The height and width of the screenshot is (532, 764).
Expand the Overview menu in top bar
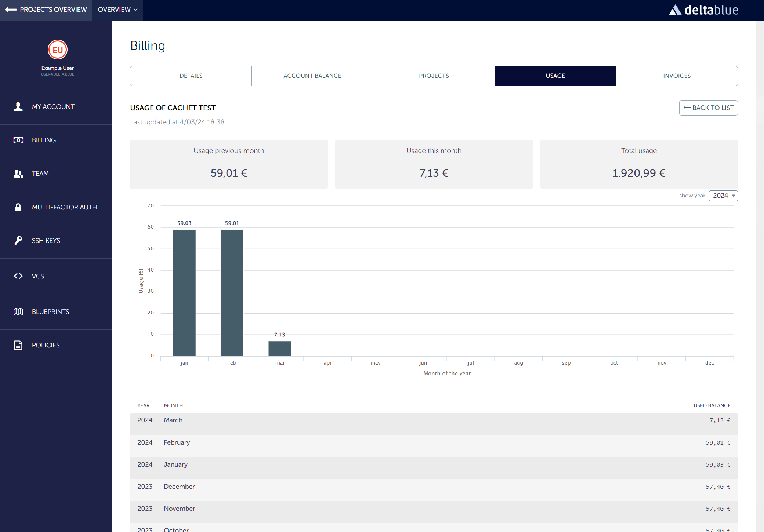pos(117,10)
